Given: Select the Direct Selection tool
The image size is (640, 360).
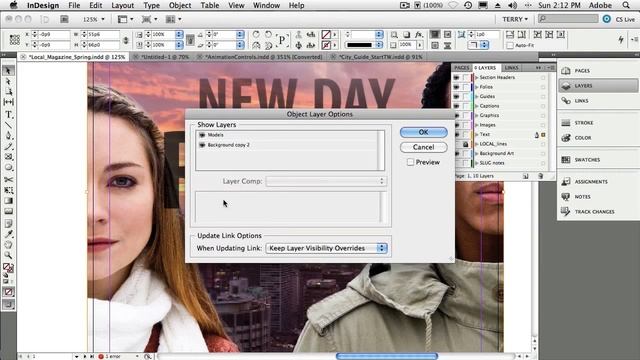Looking at the screenshot, I should coord(8,82).
